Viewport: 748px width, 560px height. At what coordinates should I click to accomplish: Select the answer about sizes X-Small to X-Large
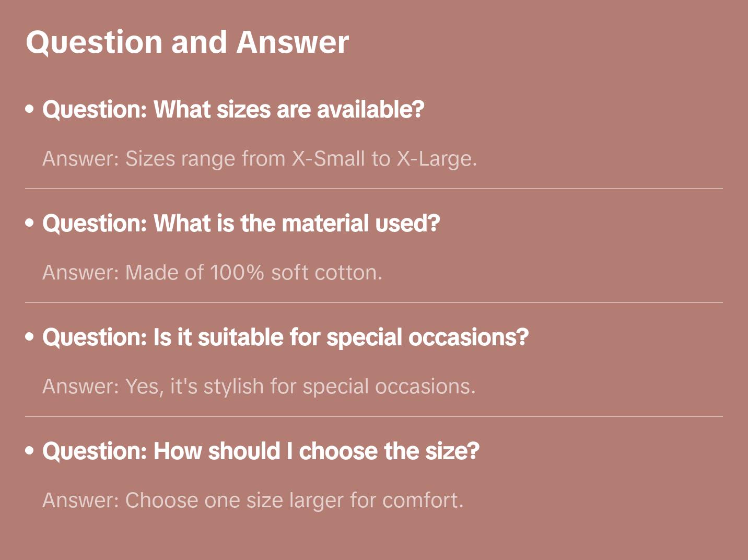pyautogui.click(x=260, y=158)
